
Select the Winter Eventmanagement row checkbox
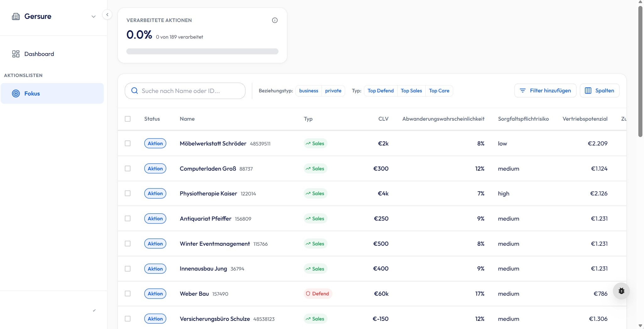pyautogui.click(x=128, y=244)
